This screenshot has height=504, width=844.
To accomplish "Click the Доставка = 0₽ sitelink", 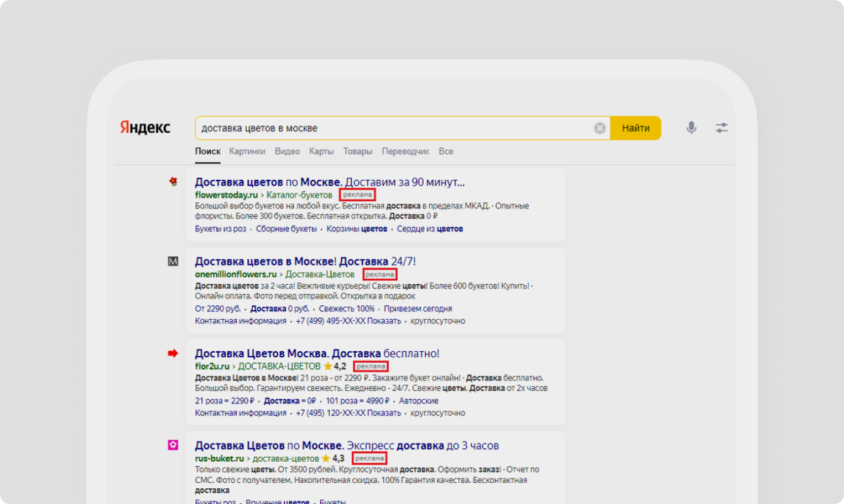I will [290, 401].
